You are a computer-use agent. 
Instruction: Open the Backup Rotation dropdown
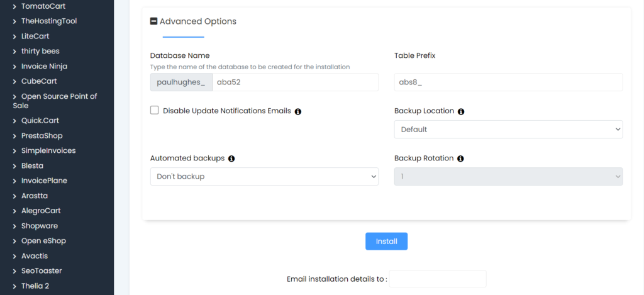pyautogui.click(x=508, y=176)
